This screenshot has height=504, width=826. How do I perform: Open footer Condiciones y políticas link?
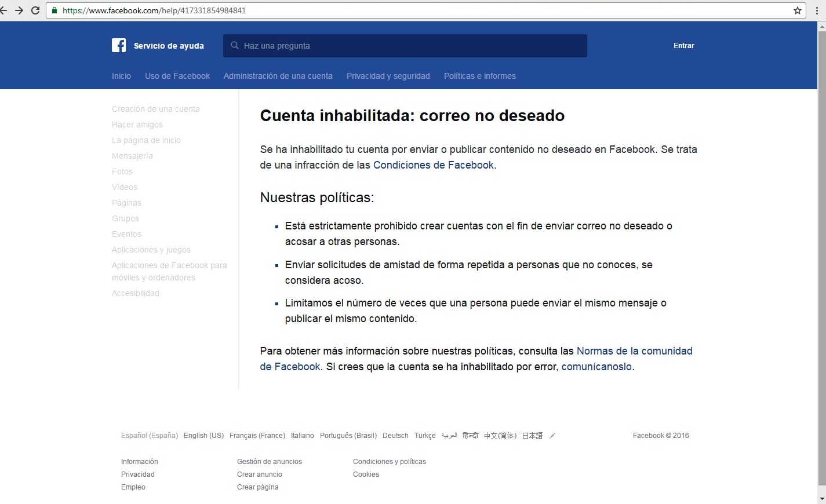coord(390,462)
